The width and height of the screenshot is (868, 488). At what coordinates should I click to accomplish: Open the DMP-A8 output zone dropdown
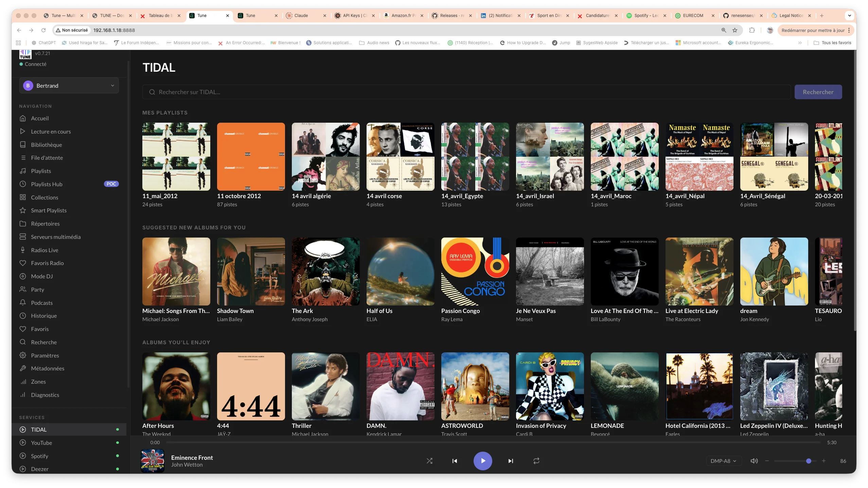pos(723,461)
